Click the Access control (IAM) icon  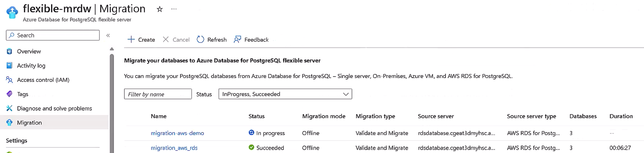tap(9, 80)
